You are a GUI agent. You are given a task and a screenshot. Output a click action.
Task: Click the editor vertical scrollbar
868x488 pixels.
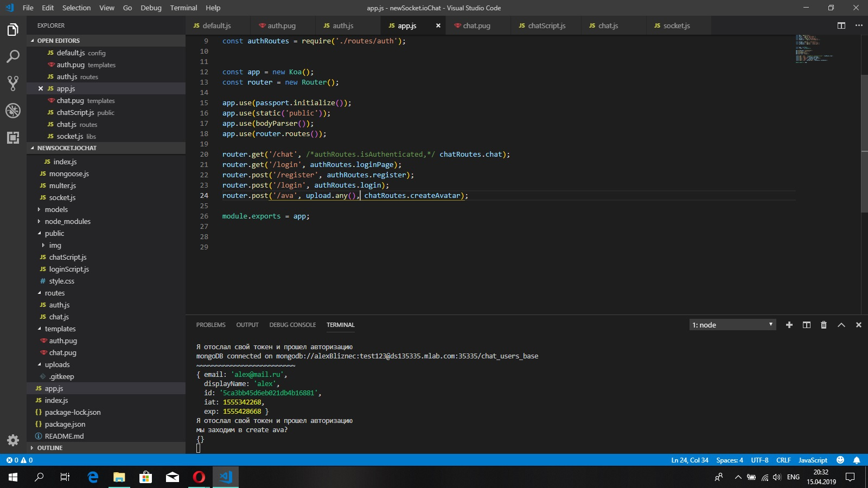point(864,143)
